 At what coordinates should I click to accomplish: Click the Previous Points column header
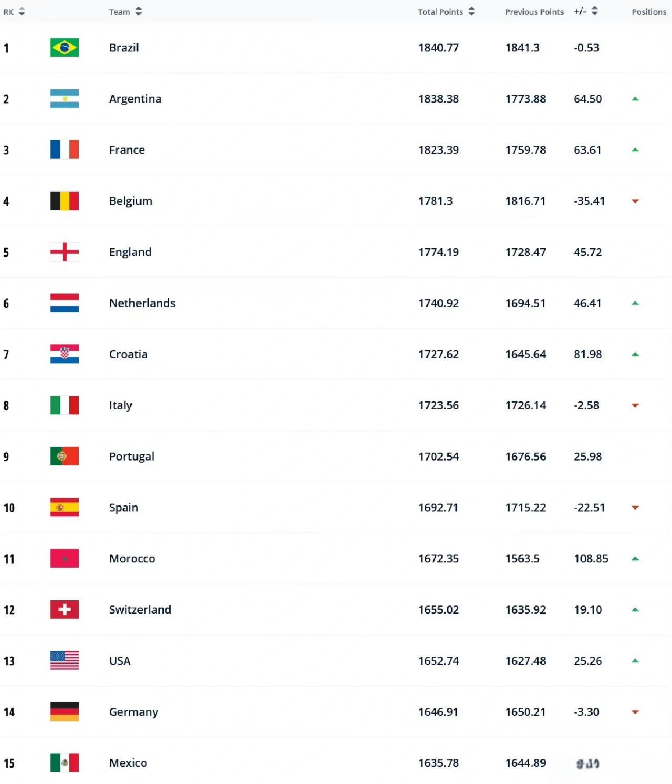tap(534, 12)
